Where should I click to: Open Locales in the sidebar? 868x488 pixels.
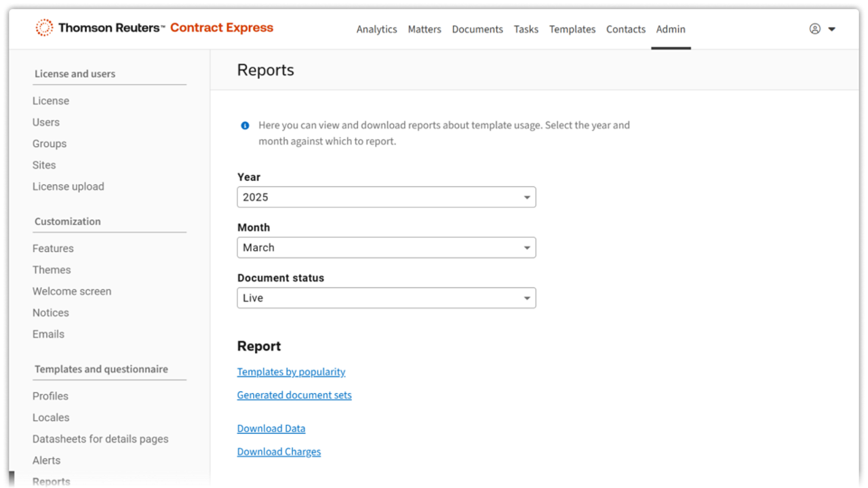click(51, 418)
